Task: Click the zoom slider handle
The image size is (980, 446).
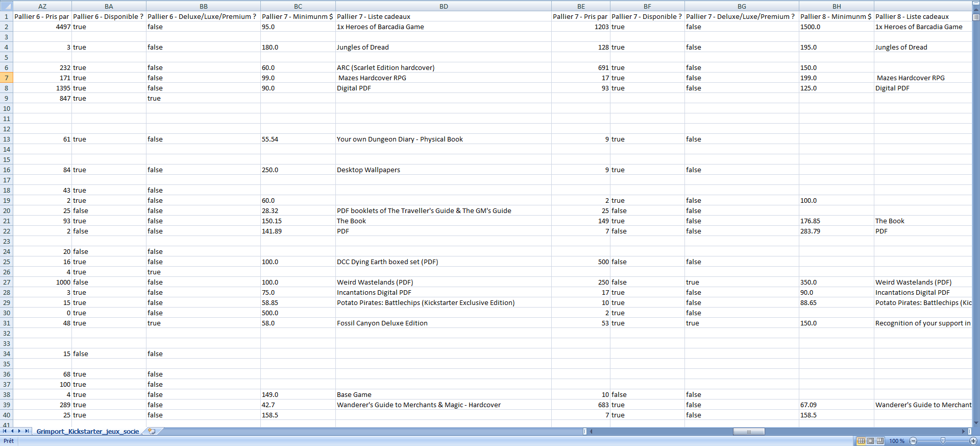Action: click(x=943, y=441)
